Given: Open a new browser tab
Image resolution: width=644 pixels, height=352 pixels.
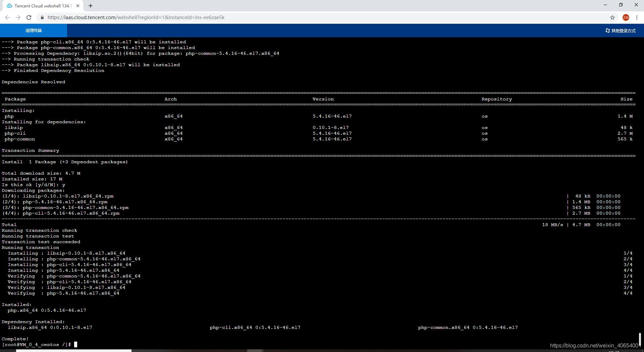Looking at the screenshot, I should 91,6.
